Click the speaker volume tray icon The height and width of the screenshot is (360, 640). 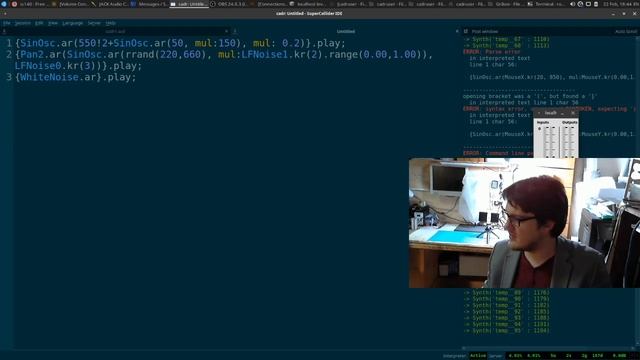coord(572,4)
